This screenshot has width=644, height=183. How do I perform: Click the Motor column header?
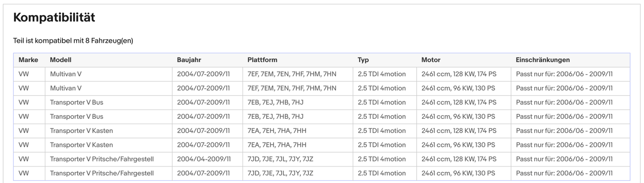(431, 60)
